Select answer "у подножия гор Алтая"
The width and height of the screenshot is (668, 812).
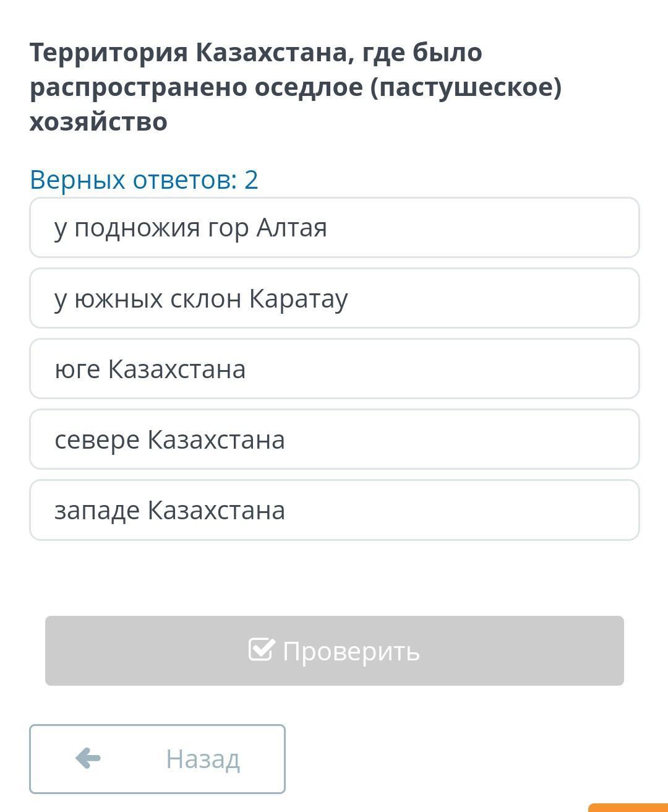pyautogui.click(x=334, y=228)
